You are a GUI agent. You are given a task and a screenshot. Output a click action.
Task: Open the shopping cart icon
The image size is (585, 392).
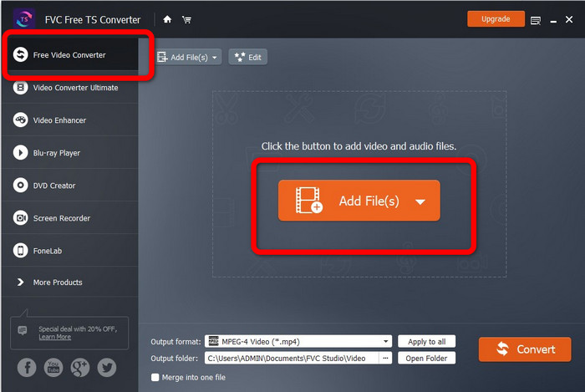186,19
